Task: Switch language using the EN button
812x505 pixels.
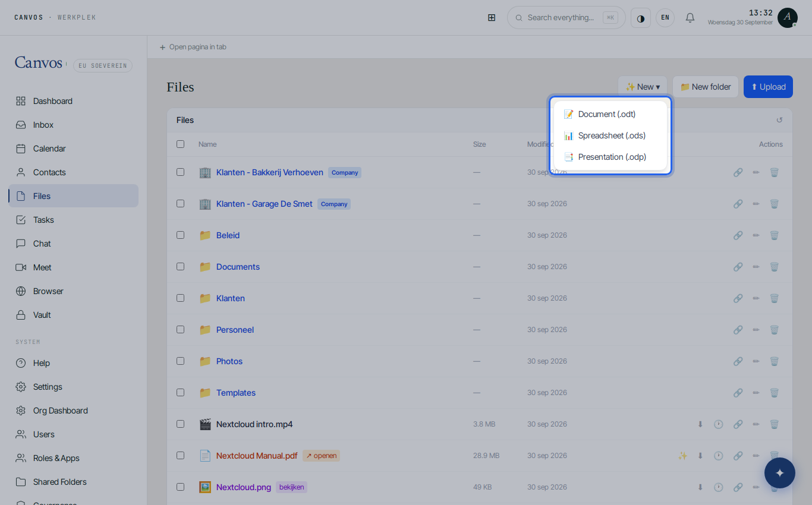Action: (x=665, y=18)
